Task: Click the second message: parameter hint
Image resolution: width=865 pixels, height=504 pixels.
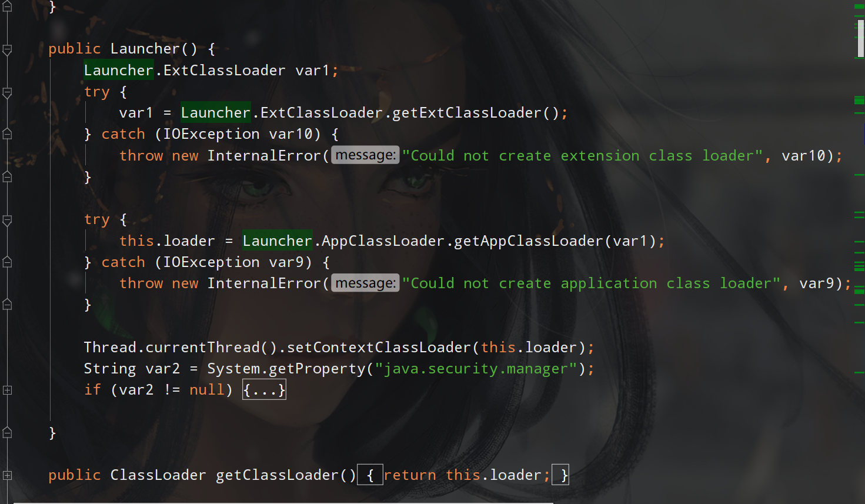Action: tap(365, 283)
